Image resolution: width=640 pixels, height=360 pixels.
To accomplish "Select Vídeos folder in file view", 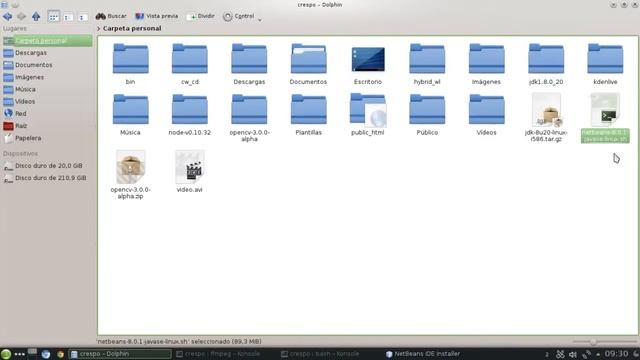I will coord(487,109).
